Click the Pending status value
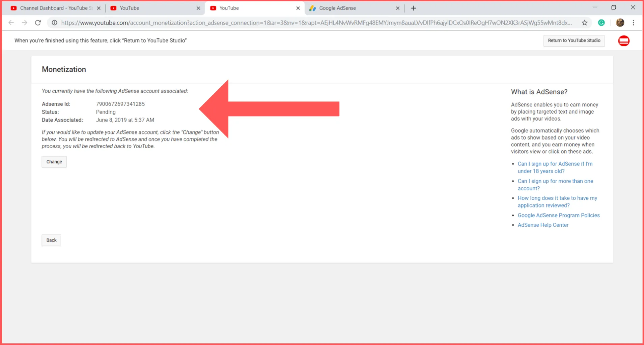Screen dimensions: 644x345 click(x=106, y=112)
